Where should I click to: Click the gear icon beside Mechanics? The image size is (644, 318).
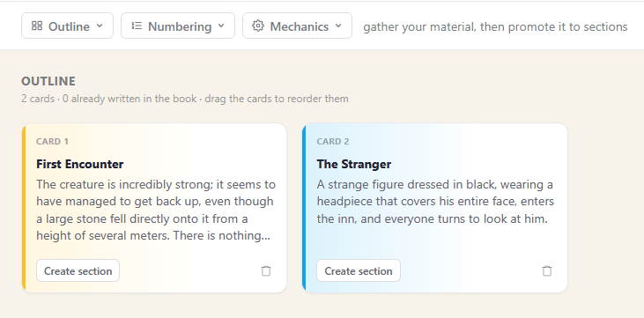[258, 26]
